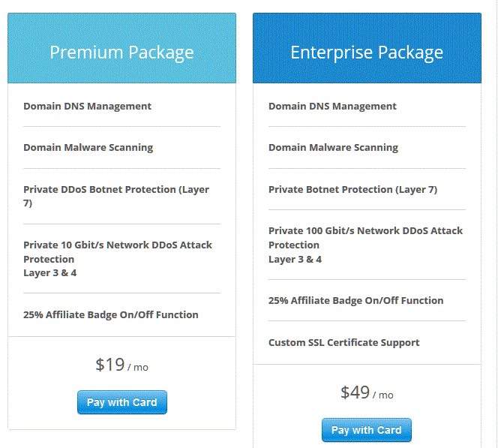The height and width of the screenshot is (448, 498).
Task: Click Private DDoS Botnet Protection text
Action: (x=115, y=189)
